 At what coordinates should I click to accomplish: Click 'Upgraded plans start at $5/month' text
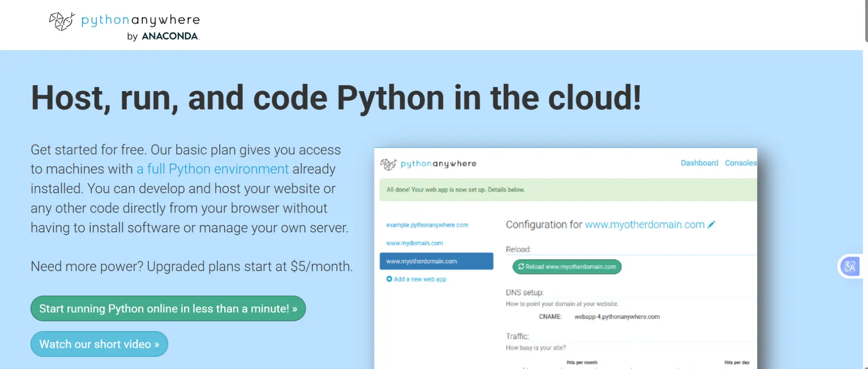[x=250, y=266]
